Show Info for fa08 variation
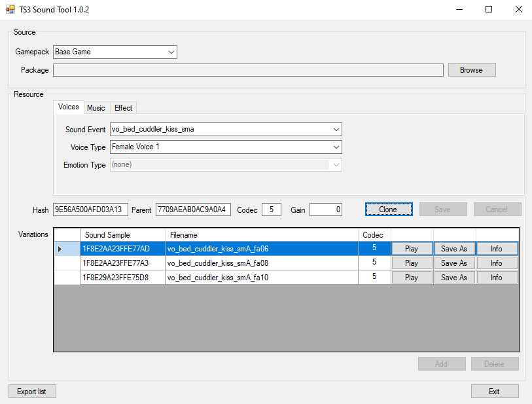This screenshot has width=532, height=404. point(497,263)
